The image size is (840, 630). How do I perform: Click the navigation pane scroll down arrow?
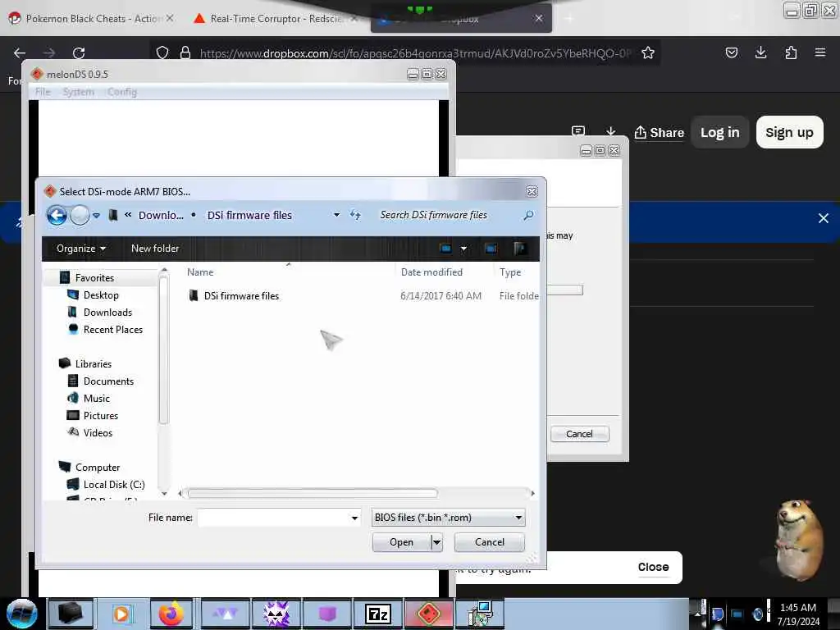(x=164, y=493)
